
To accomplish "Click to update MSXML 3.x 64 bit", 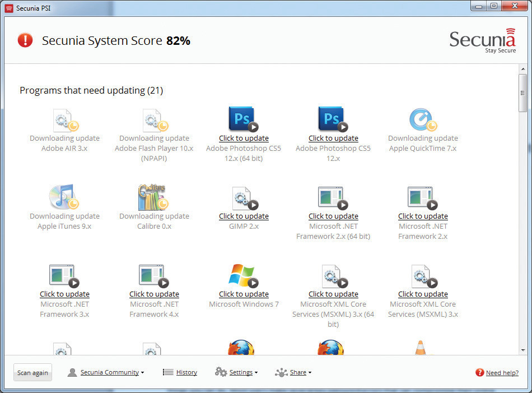I will pyautogui.click(x=333, y=294).
